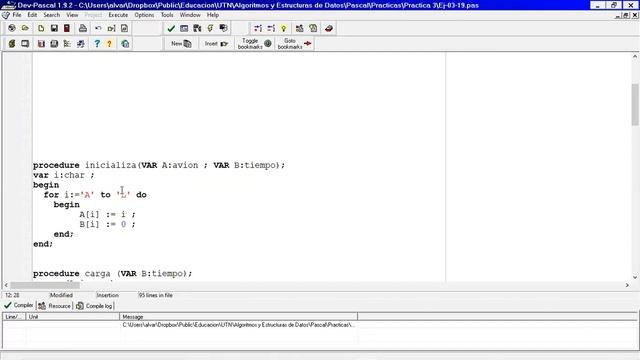Screen dimensions: 640x360
Task: Click the "for i:='A' to 'L' do" line
Action: (x=95, y=195)
